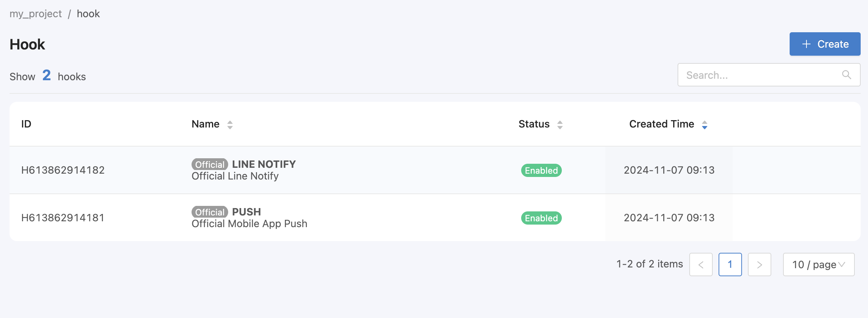868x318 pixels.
Task: Sort hooks by Name column arrows
Action: click(230, 125)
